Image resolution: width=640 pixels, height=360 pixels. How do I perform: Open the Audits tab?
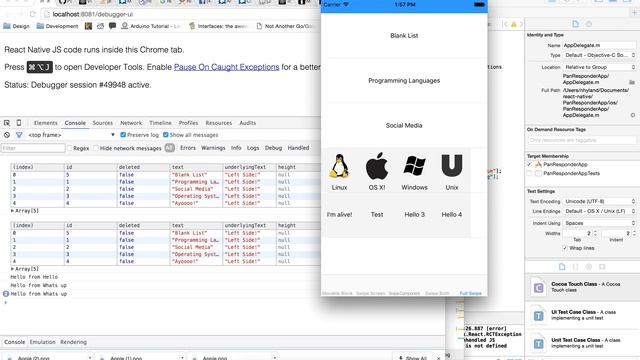[x=247, y=123]
